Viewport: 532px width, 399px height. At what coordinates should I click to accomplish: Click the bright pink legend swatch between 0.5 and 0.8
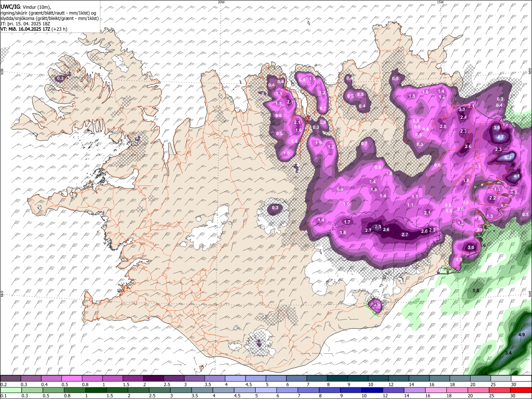[x=72, y=379]
